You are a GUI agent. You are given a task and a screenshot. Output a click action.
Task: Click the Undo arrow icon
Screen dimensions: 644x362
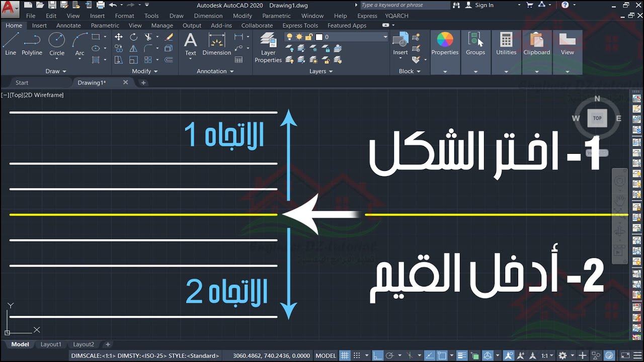pyautogui.click(x=113, y=5)
